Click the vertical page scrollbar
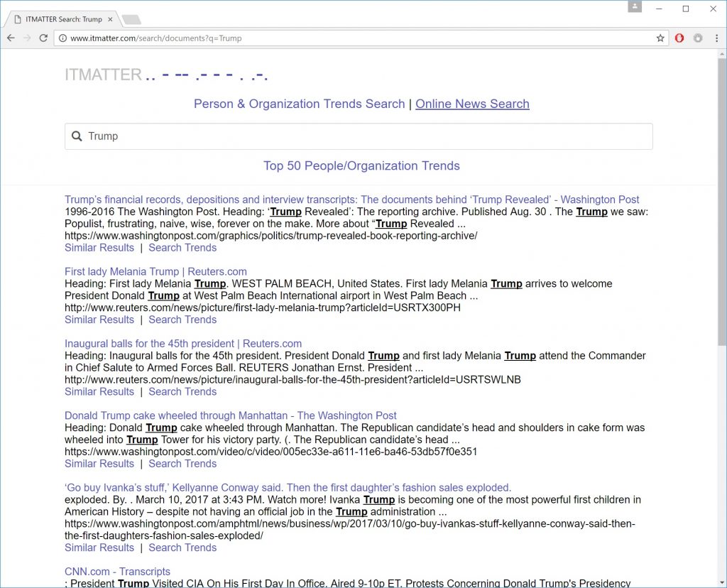This screenshot has width=727, height=588. pyautogui.click(x=721, y=213)
